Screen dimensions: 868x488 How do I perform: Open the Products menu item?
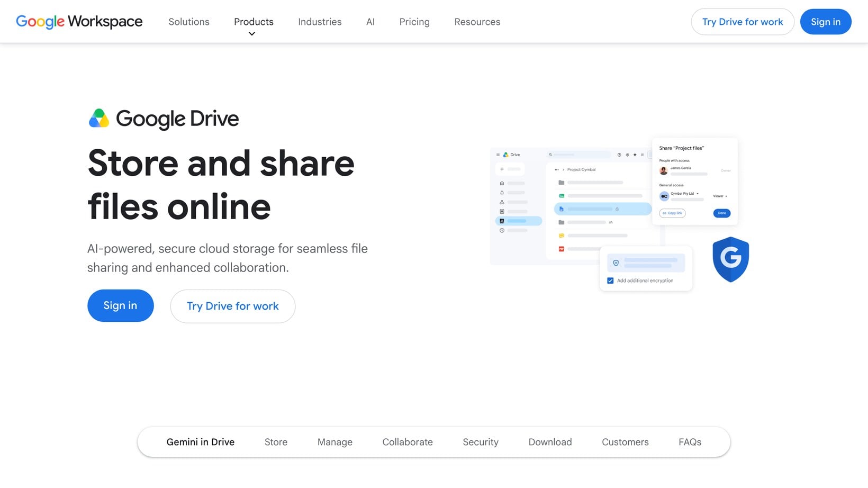[254, 22]
